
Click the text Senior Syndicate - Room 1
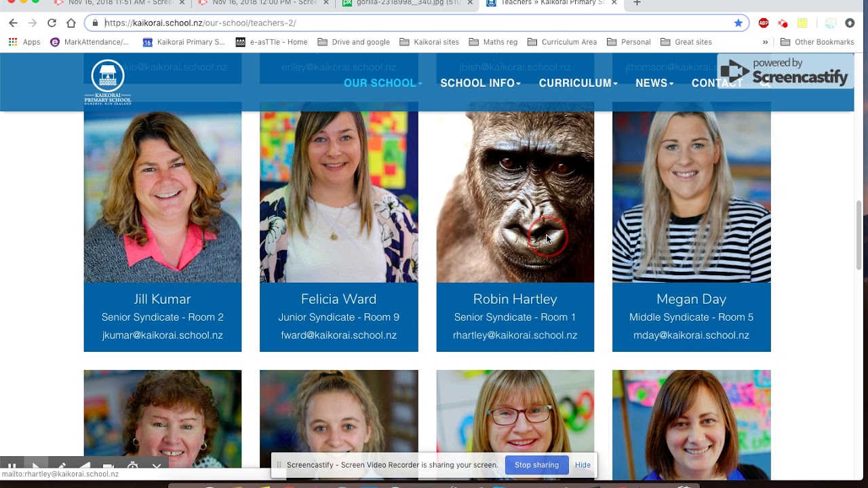515,317
